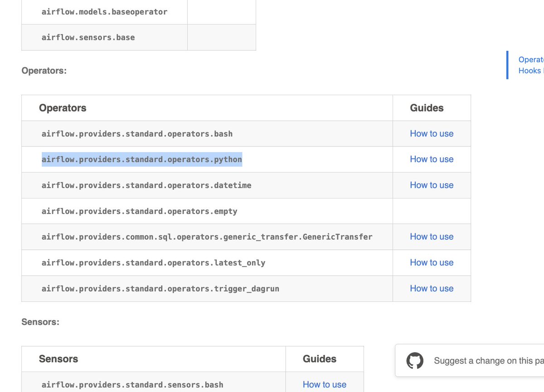Go to Hooks in the sidebar contents

point(531,70)
